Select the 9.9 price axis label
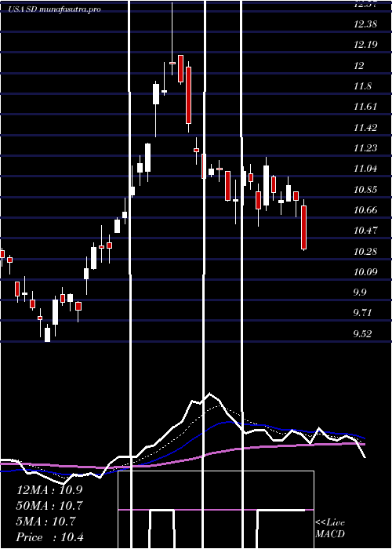 tap(360, 293)
